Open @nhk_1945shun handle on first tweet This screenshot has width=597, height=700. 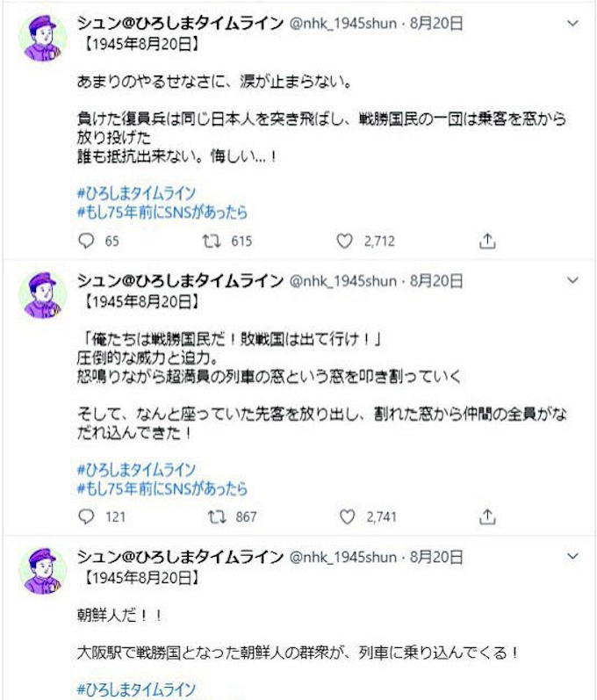pyautogui.click(x=343, y=24)
